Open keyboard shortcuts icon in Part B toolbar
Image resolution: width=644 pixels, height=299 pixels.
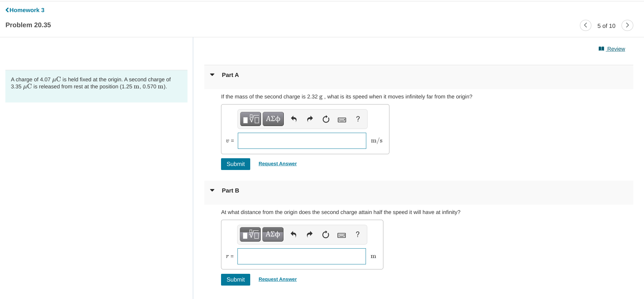coord(341,234)
